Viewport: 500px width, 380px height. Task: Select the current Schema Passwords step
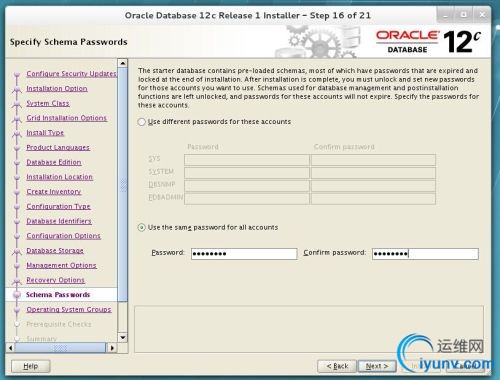pyautogui.click(x=58, y=295)
